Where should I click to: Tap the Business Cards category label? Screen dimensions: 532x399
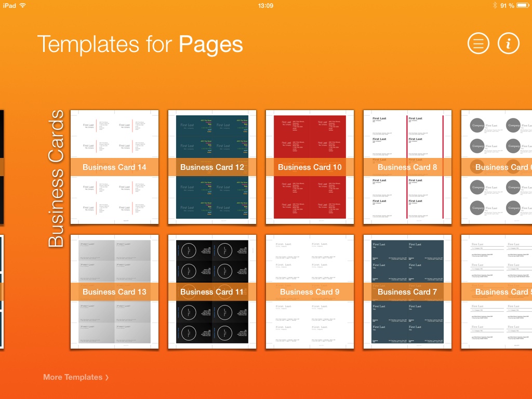pos(56,178)
